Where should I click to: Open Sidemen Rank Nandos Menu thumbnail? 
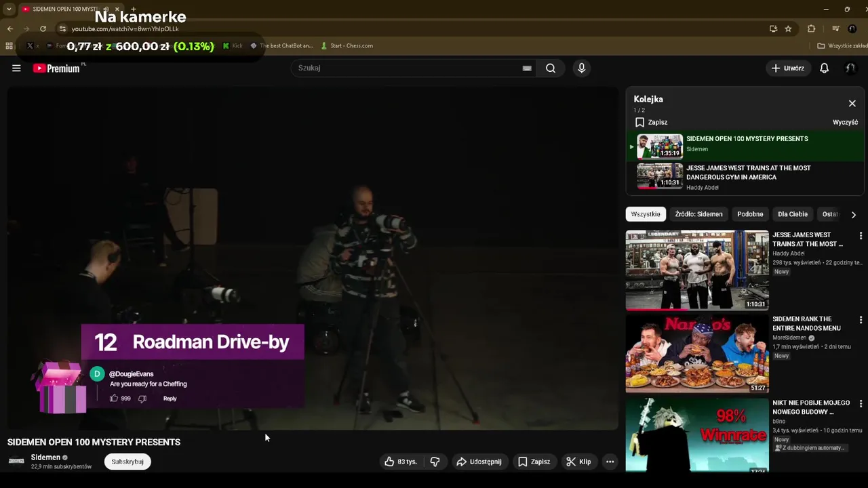(x=697, y=354)
